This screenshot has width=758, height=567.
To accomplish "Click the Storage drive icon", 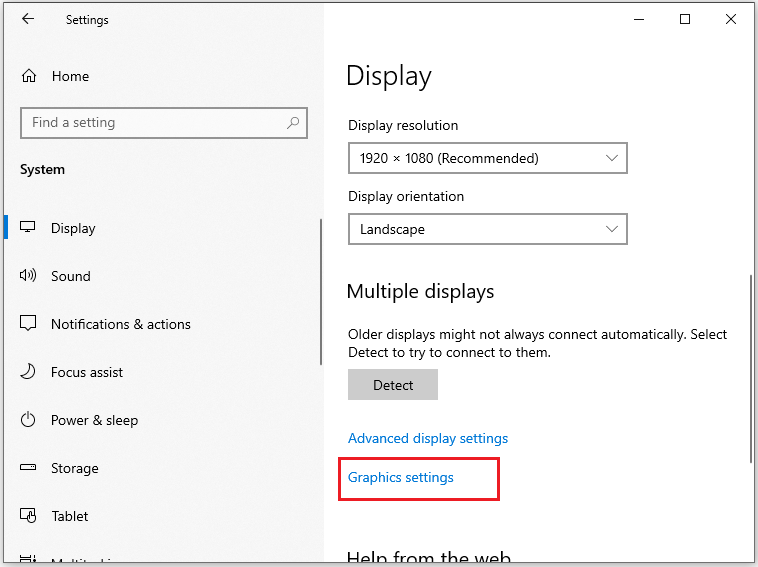I will [28, 467].
